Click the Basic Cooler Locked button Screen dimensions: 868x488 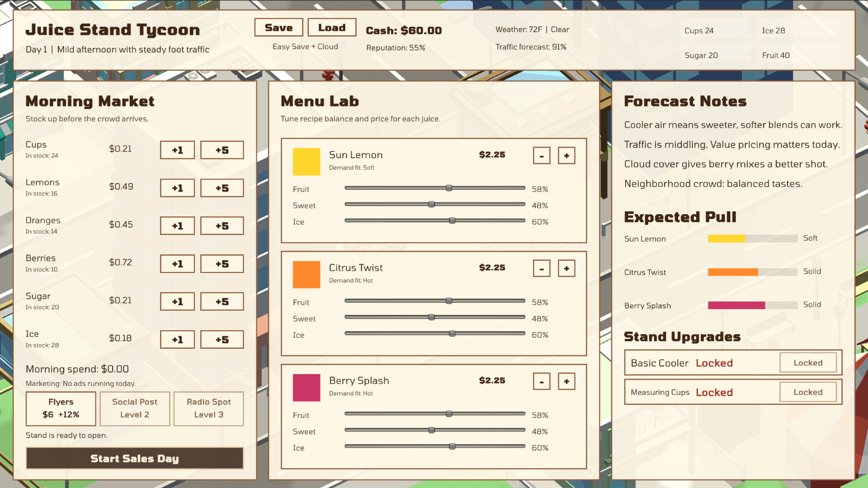point(808,363)
